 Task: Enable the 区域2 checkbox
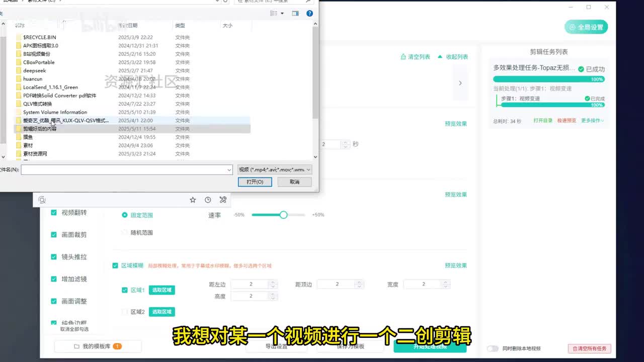(x=125, y=312)
